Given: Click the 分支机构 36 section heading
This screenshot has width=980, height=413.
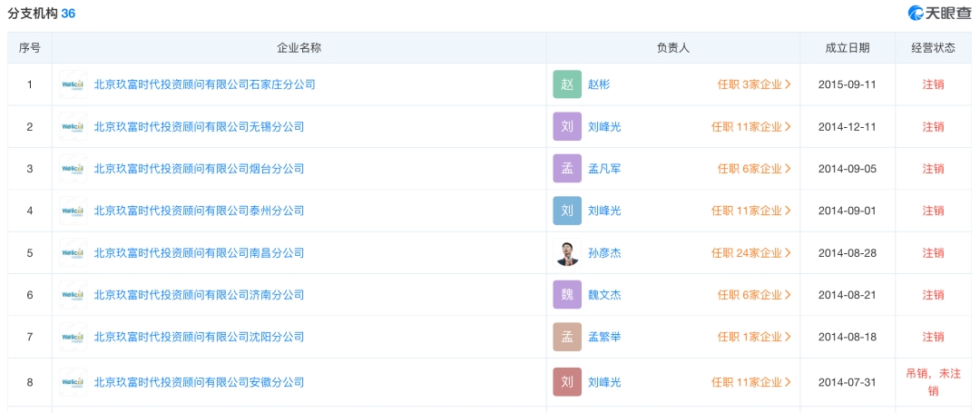Looking at the screenshot, I should 41,13.
